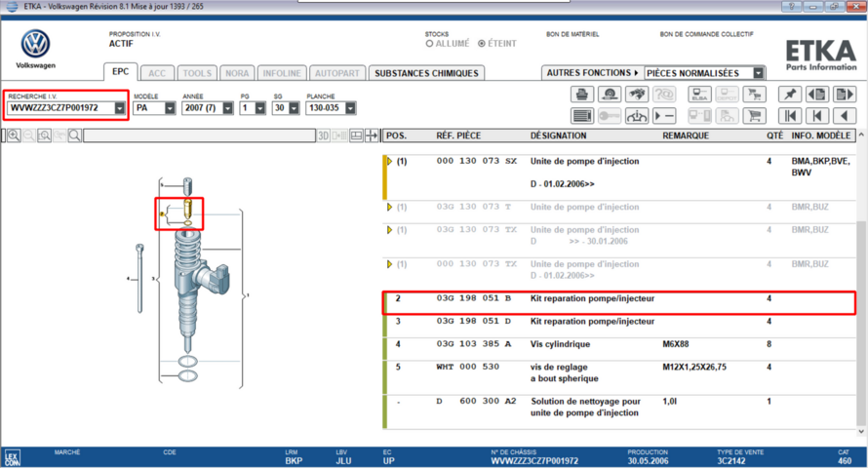
Task: Open the PLANCHE 130-035 dropdown
Action: point(350,108)
